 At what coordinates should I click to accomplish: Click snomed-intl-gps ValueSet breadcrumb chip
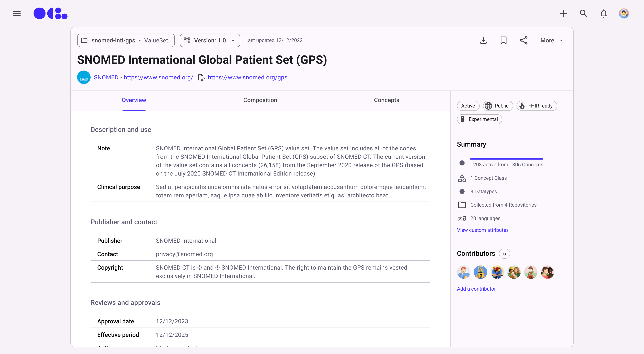coord(126,40)
